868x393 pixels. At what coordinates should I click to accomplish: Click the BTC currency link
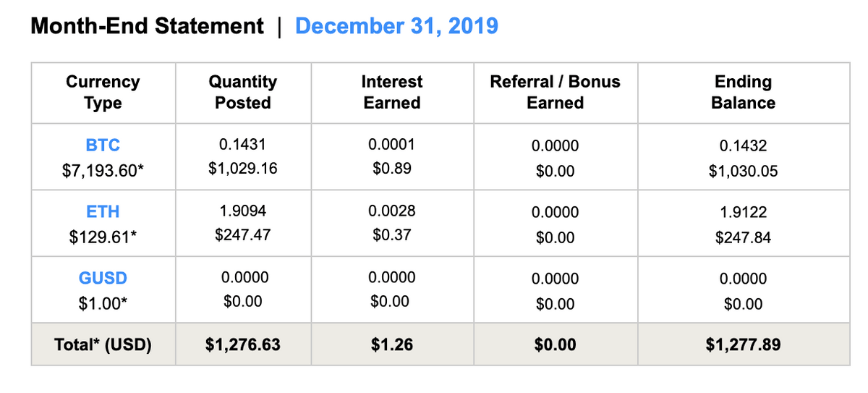point(103,145)
